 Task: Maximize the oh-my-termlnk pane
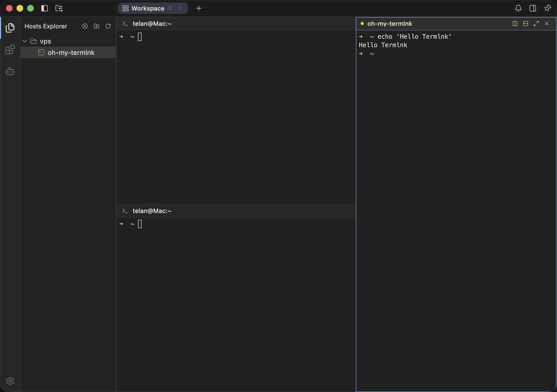click(536, 23)
